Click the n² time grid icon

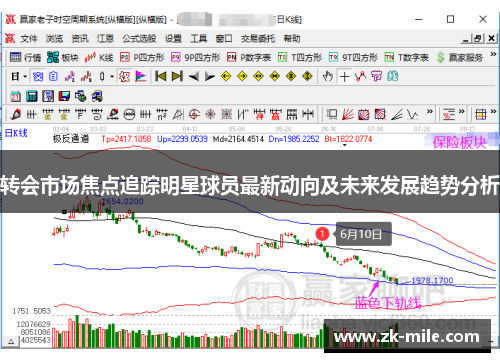(x=162, y=115)
